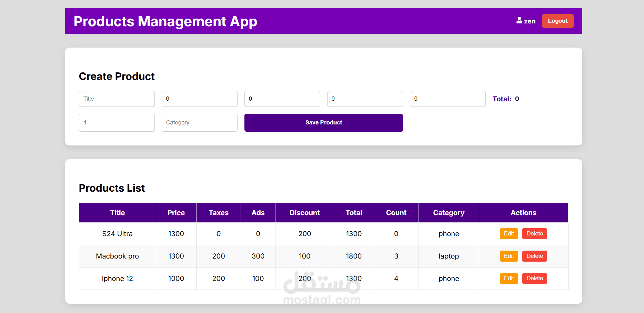Click the discount 100 in the Macbook pro row
The width and height of the screenshot is (644, 313).
[305, 256]
